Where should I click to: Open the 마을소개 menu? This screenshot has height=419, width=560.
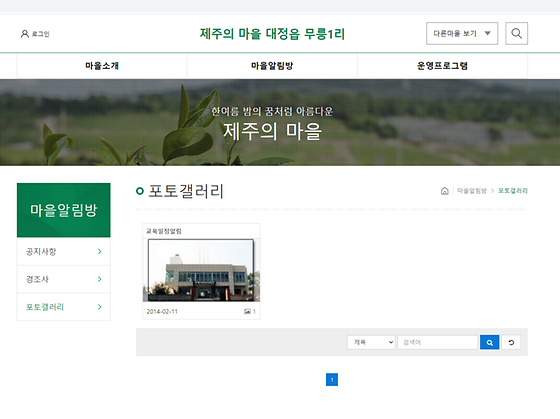click(x=102, y=66)
